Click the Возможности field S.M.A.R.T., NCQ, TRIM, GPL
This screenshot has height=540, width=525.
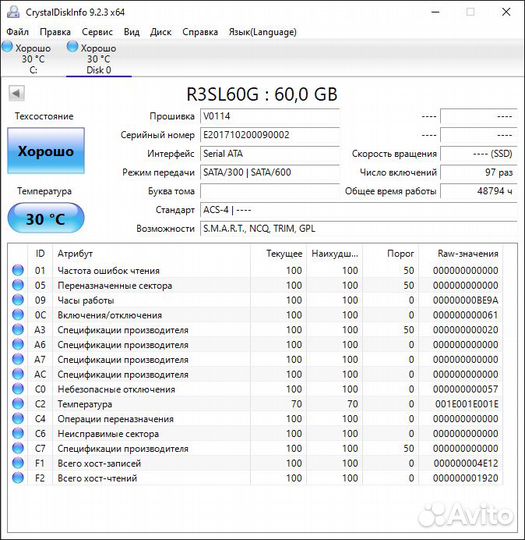358,228
